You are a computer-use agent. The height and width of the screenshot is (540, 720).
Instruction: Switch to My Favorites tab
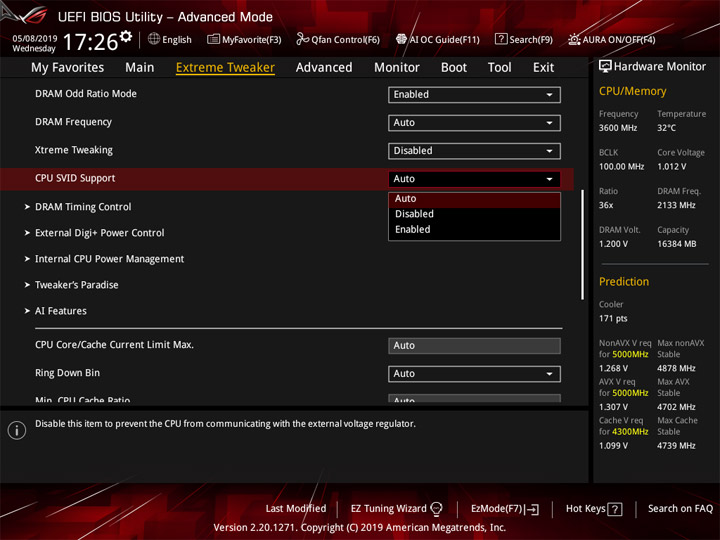coord(68,68)
